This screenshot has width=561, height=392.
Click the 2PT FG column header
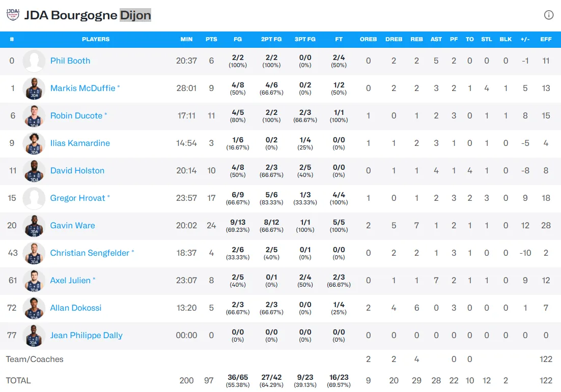(x=271, y=39)
